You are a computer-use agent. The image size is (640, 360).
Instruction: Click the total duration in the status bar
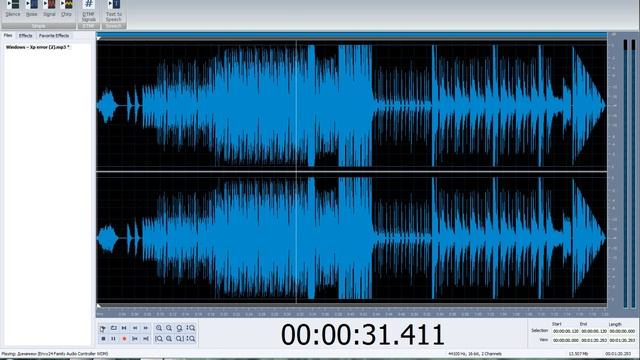[618, 354]
